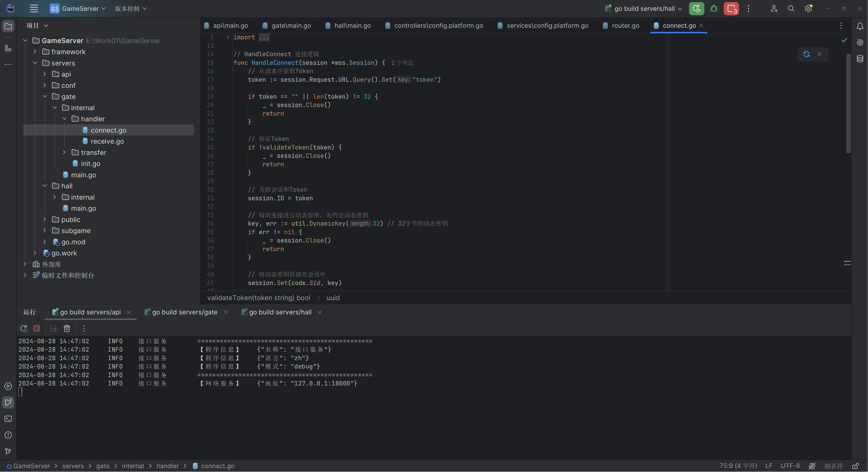Image resolution: width=868 pixels, height=472 pixels.
Task: Toggle the Project tool window button
Action: click(8, 26)
